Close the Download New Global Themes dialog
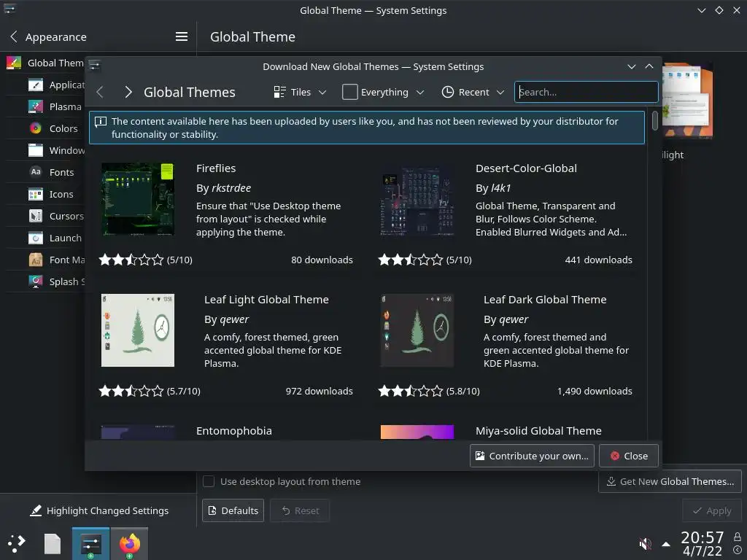Viewport: 747px width, 560px height. point(629,456)
